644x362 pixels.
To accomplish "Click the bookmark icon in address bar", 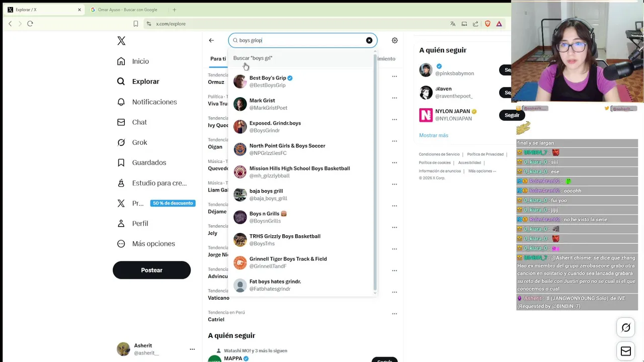I will click(x=136, y=24).
